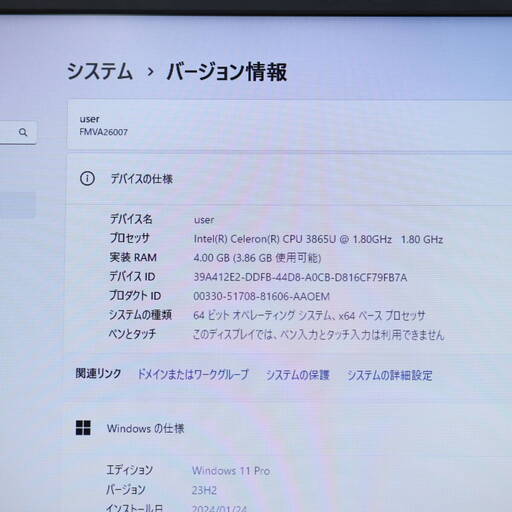Click the 23H2 version value
The height and width of the screenshot is (512, 512).
[204, 490]
